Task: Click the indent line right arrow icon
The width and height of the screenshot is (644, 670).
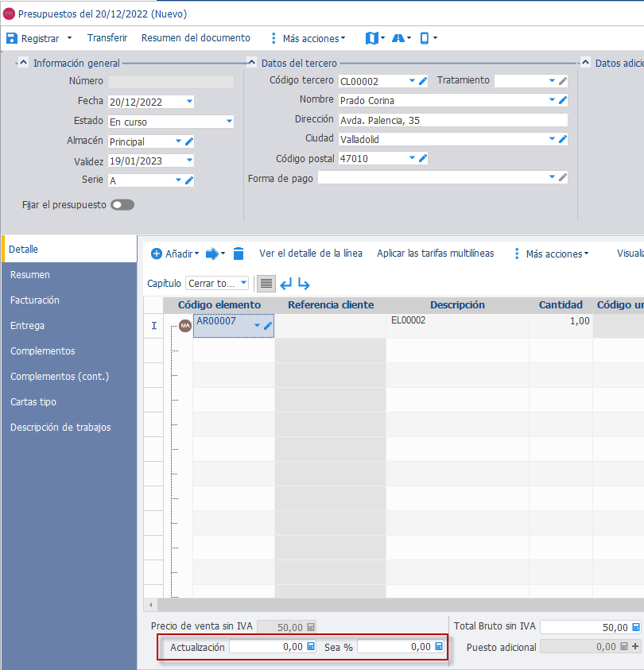Action: pos(304,284)
